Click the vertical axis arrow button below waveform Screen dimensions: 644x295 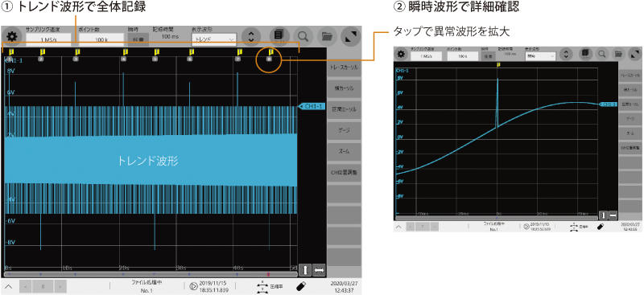click(x=305, y=270)
